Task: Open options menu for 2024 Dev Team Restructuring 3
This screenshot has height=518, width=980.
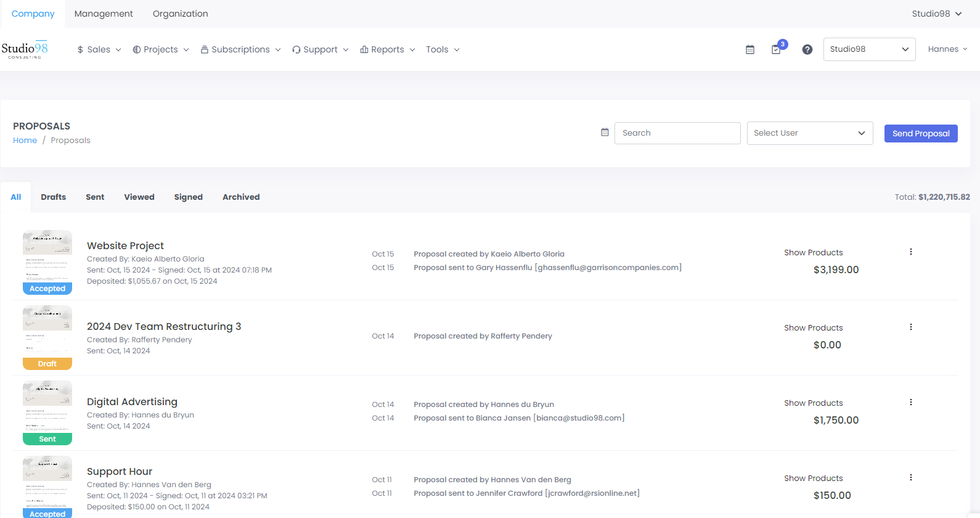Action: [910, 327]
